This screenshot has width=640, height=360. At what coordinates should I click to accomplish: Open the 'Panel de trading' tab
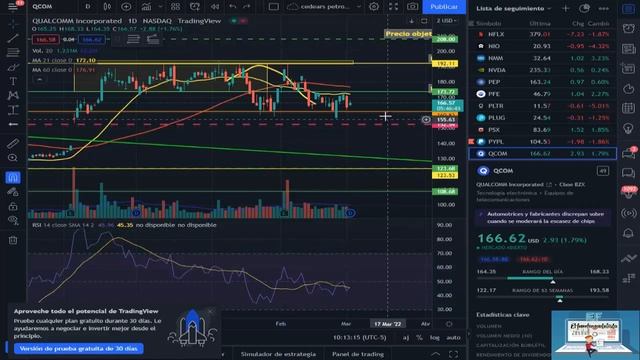pos(358,354)
